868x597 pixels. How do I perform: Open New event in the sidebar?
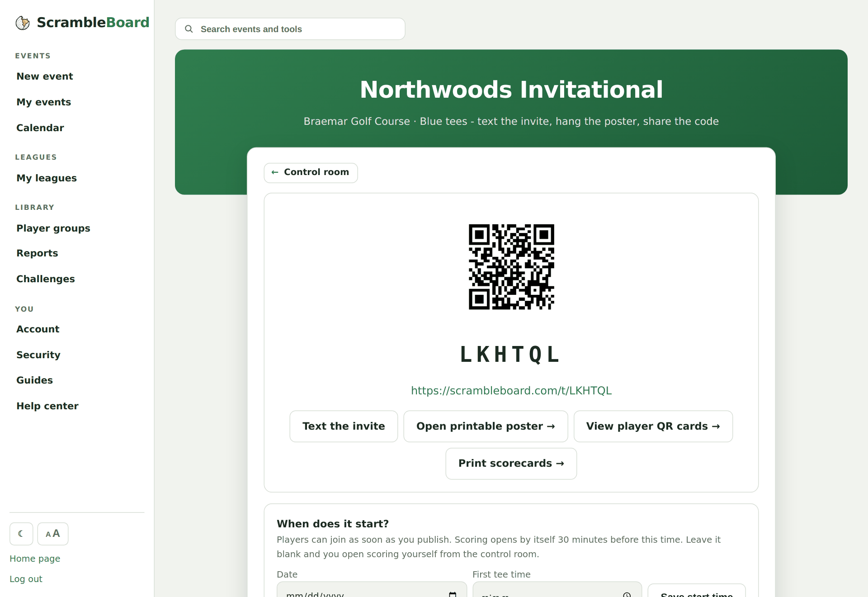(45, 76)
